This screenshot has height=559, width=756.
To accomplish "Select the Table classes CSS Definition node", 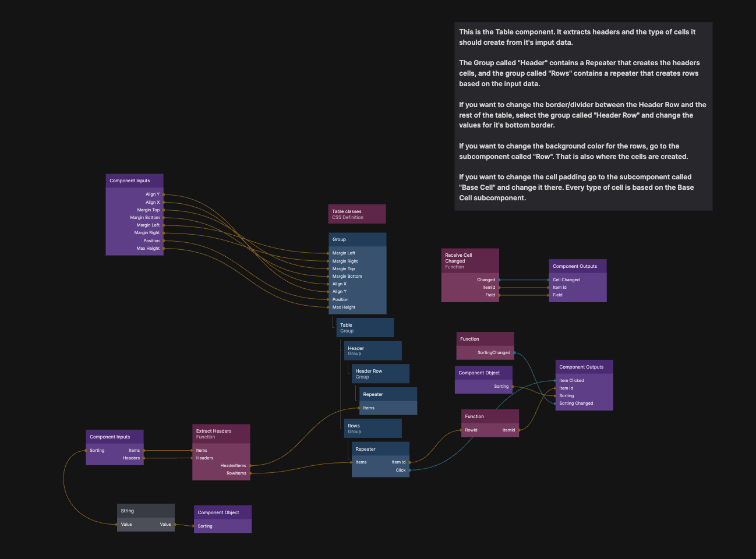I will 356,214.
